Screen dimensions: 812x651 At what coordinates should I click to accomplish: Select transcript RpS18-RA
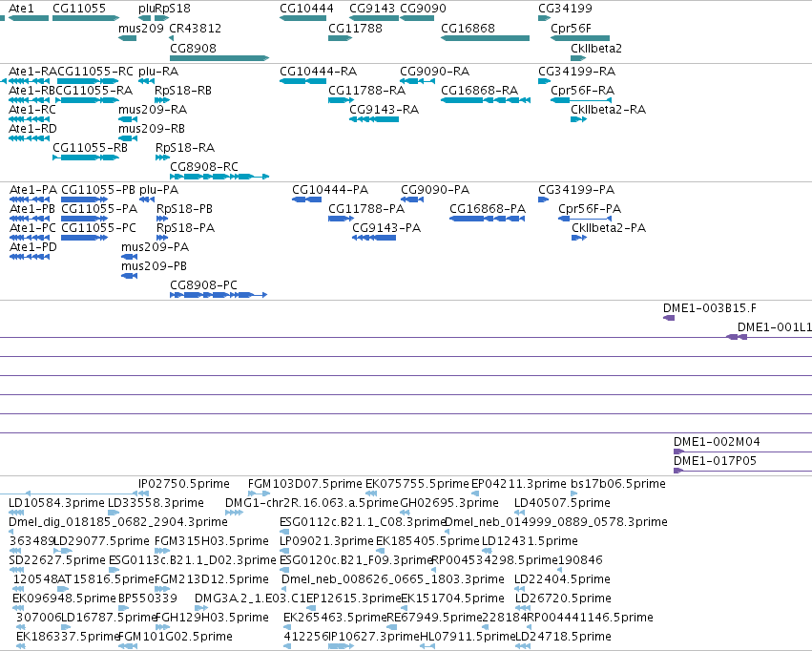[x=162, y=157]
